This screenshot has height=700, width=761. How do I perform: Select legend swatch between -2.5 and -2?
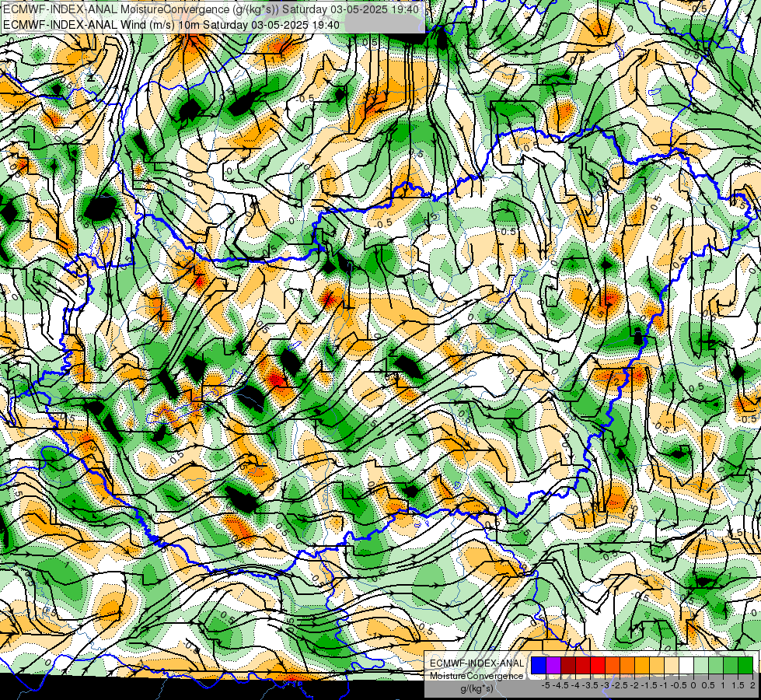[627, 666]
